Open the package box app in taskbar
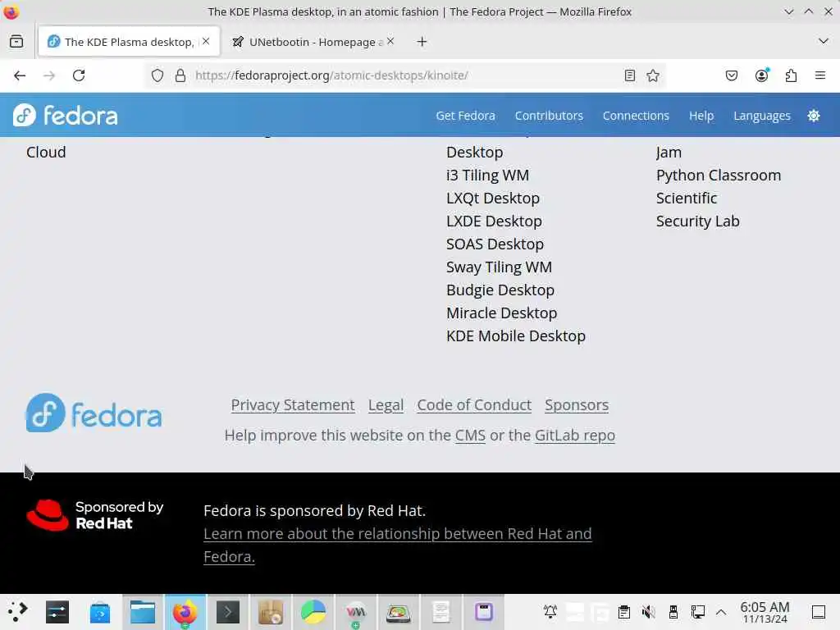Image resolution: width=840 pixels, height=630 pixels. (x=271, y=612)
